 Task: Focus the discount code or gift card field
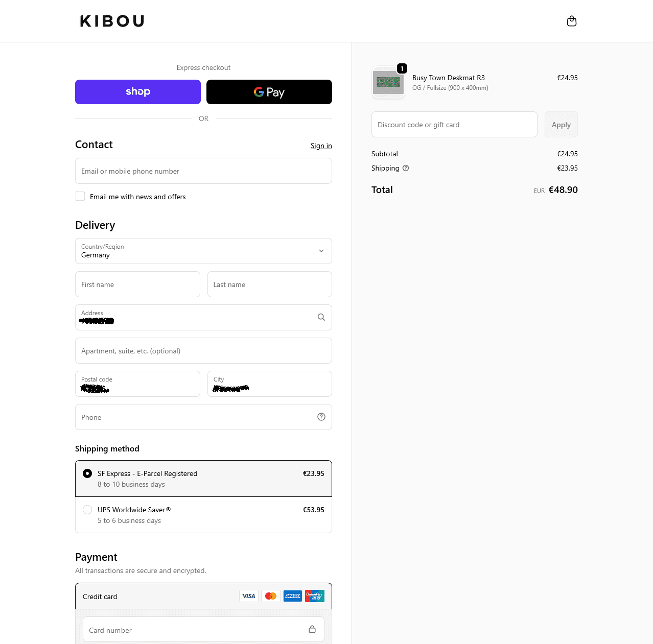click(x=454, y=125)
